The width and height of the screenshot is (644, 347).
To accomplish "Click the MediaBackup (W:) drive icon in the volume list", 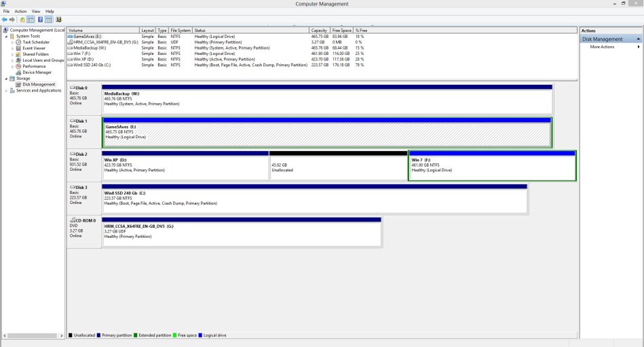I will click(x=70, y=48).
